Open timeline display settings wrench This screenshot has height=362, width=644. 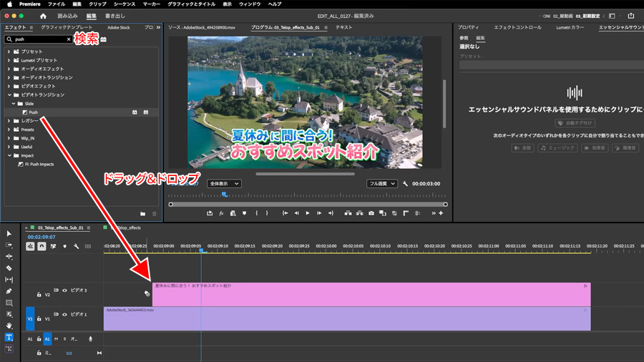coord(77,246)
